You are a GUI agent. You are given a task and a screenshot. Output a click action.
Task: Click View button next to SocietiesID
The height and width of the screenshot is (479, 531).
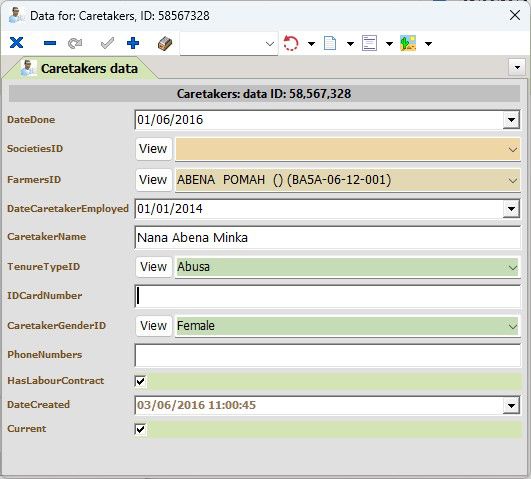coord(153,149)
